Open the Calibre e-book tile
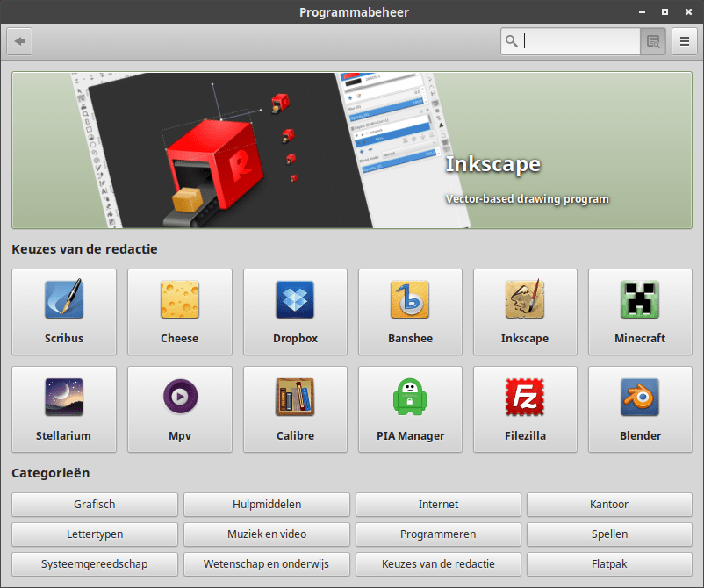The height and width of the screenshot is (588, 704). point(295,409)
